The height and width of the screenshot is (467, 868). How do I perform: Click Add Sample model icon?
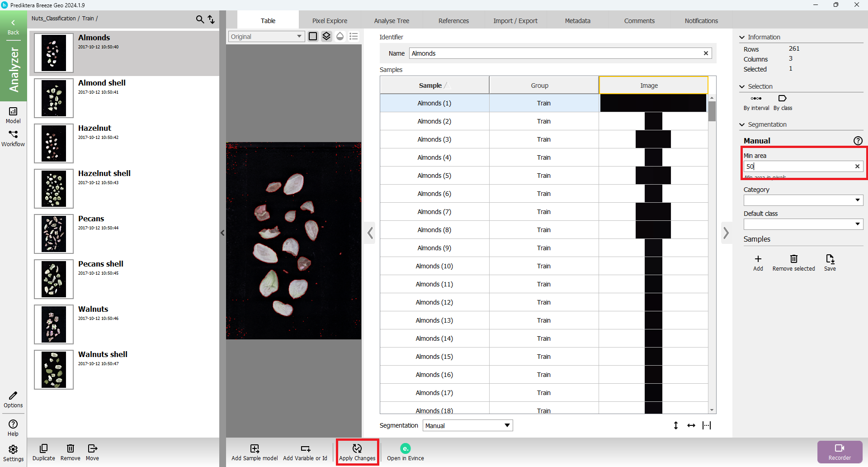click(x=255, y=448)
